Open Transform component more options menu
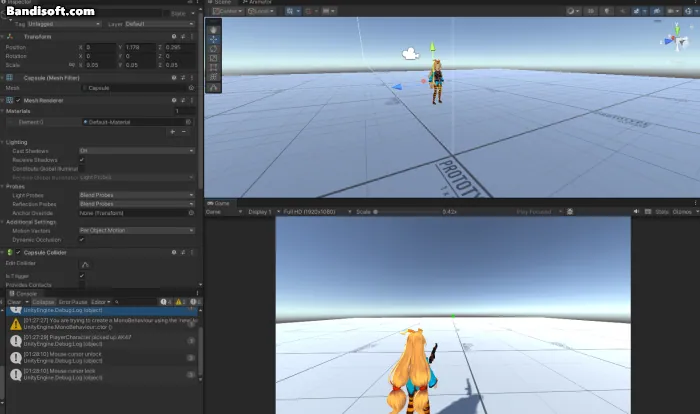 point(192,37)
